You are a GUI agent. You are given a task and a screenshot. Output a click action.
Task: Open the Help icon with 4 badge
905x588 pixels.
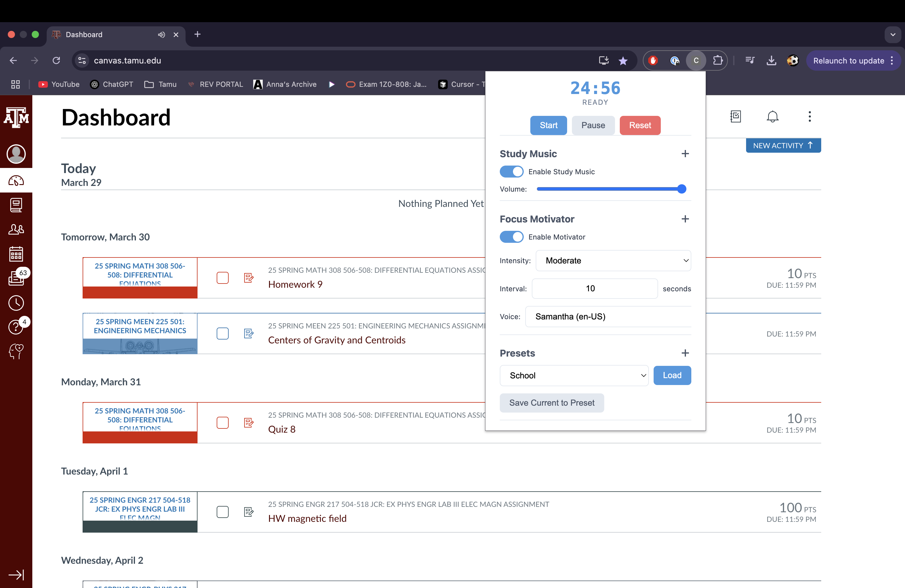(16, 327)
